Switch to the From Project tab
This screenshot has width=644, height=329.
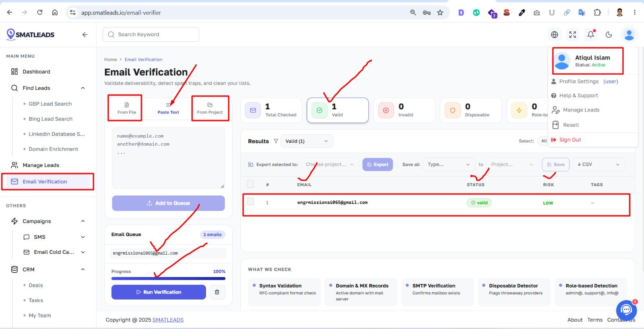pyautogui.click(x=210, y=108)
